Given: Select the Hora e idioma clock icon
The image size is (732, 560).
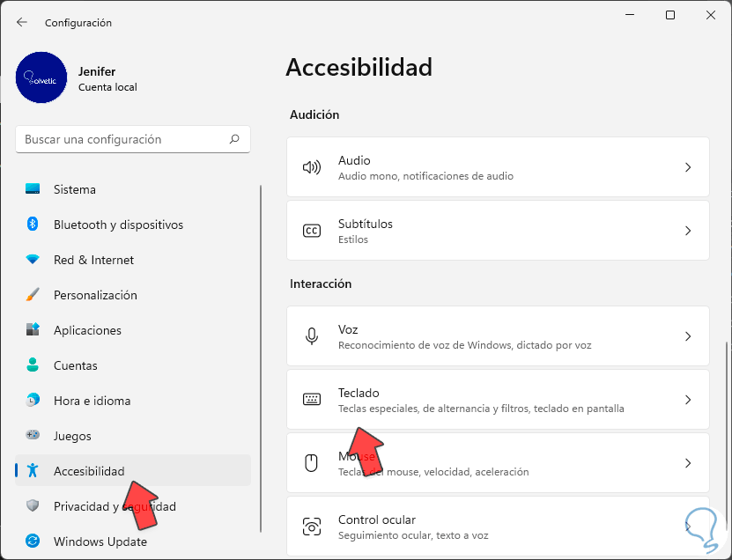Looking at the screenshot, I should click(33, 401).
